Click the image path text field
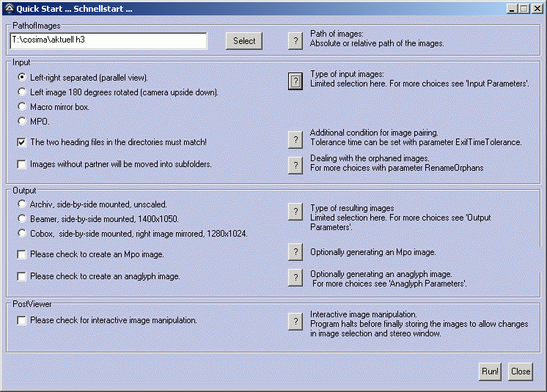Image resolution: width=547 pixels, height=392 pixels. point(108,41)
